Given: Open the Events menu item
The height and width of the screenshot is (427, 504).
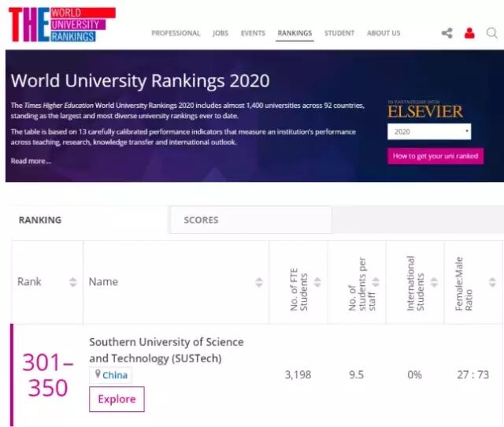Looking at the screenshot, I should pyautogui.click(x=253, y=33).
